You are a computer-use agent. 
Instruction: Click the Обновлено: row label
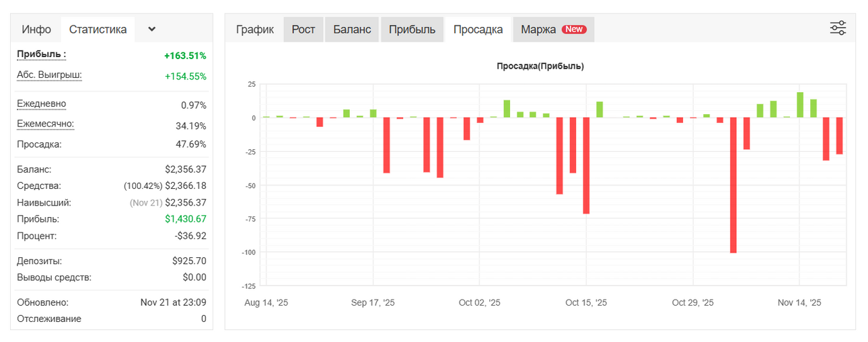click(x=42, y=302)
